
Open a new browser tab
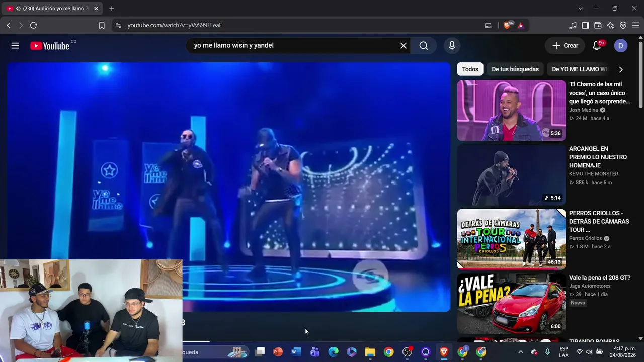coord(112,9)
